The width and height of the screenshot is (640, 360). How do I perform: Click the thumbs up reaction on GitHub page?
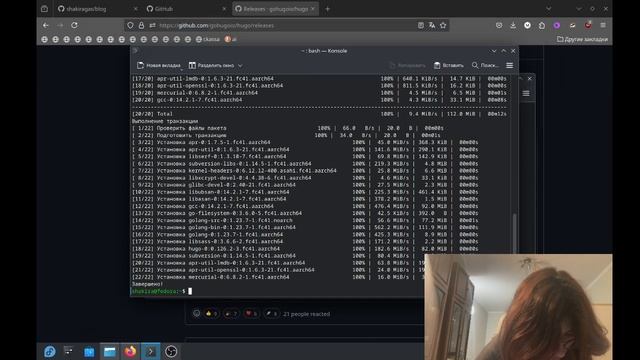tap(211, 313)
